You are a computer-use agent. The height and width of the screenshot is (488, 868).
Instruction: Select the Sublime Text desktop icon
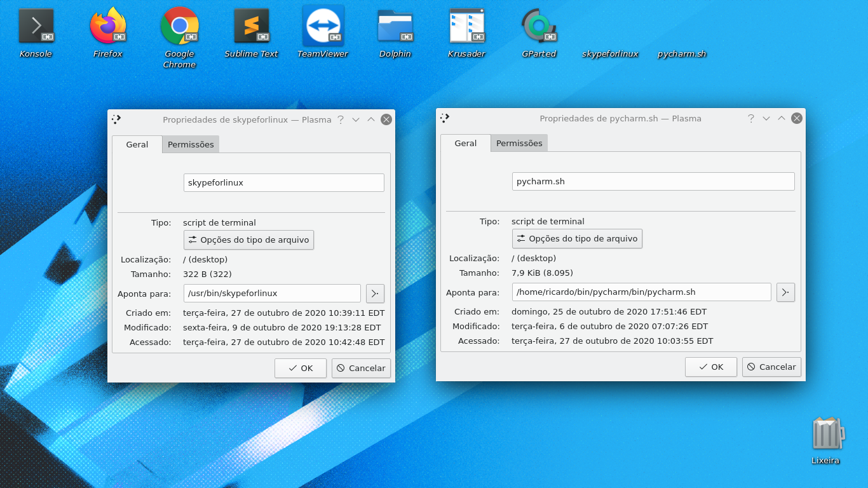point(251,33)
